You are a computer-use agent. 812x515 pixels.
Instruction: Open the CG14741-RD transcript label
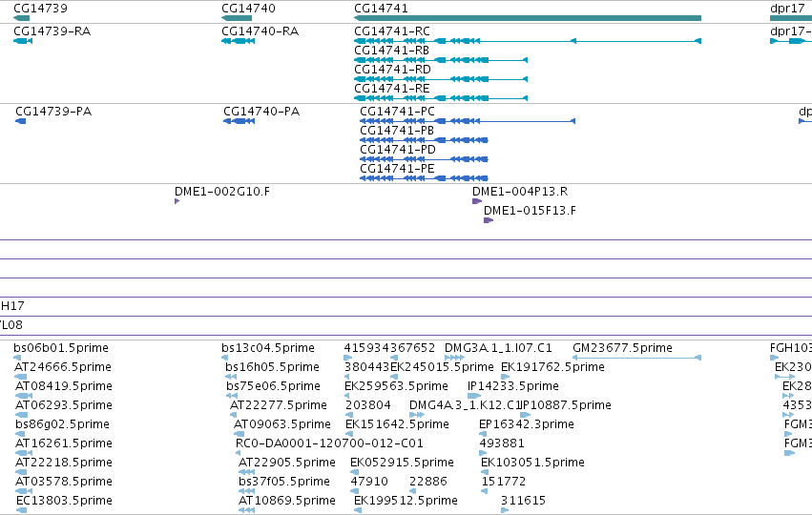392,70
